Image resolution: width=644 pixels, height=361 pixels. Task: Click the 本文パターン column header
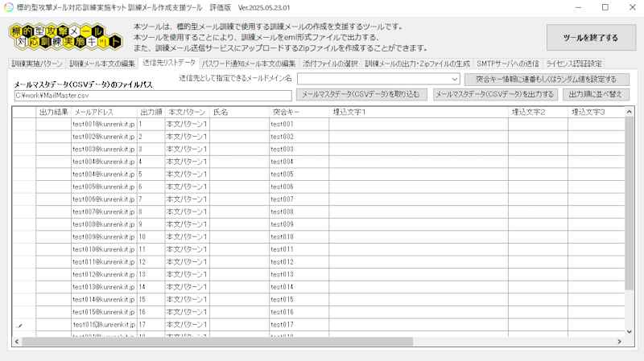coord(187,112)
